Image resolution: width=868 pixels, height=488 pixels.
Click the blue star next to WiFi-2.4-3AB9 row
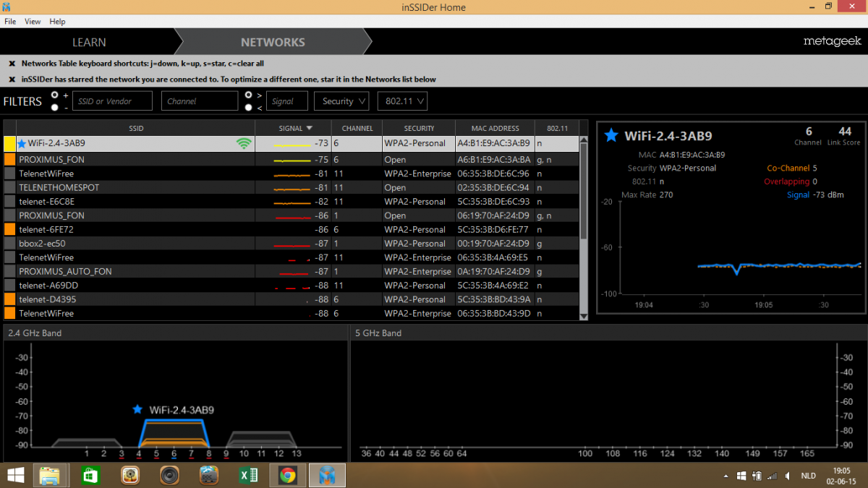tap(22, 144)
